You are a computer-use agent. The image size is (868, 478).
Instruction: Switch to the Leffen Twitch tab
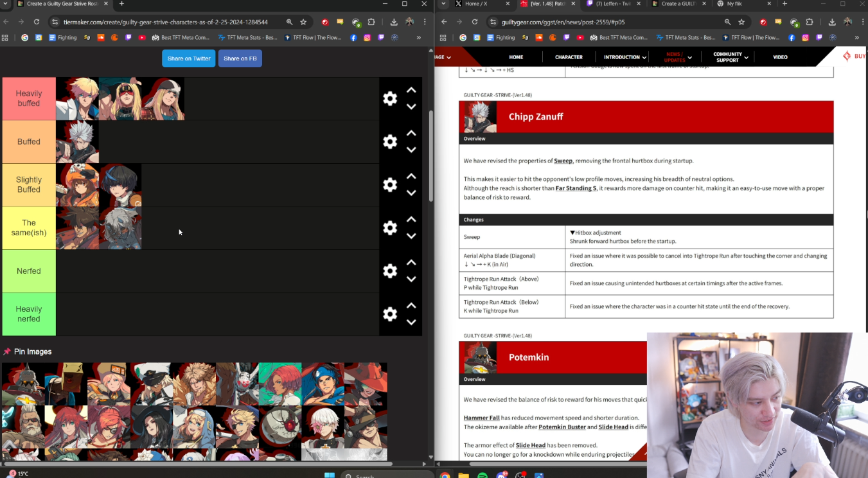[x=609, y=4]
